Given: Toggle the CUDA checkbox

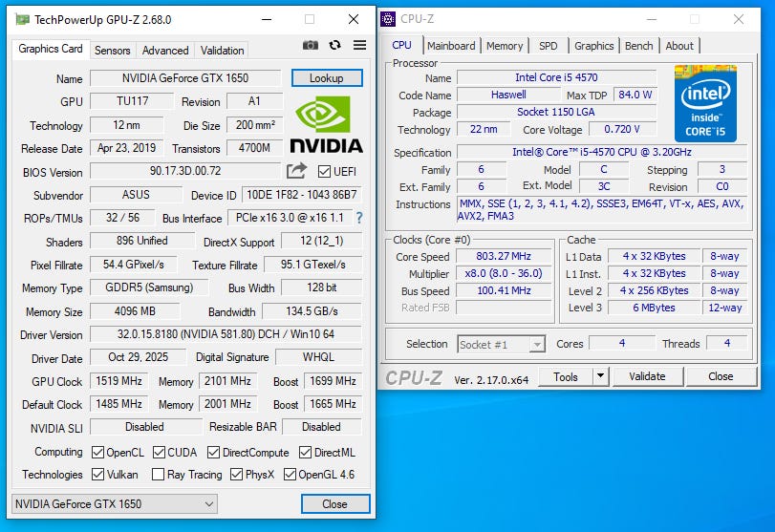Looking at the screenshot, I should 160,452.
